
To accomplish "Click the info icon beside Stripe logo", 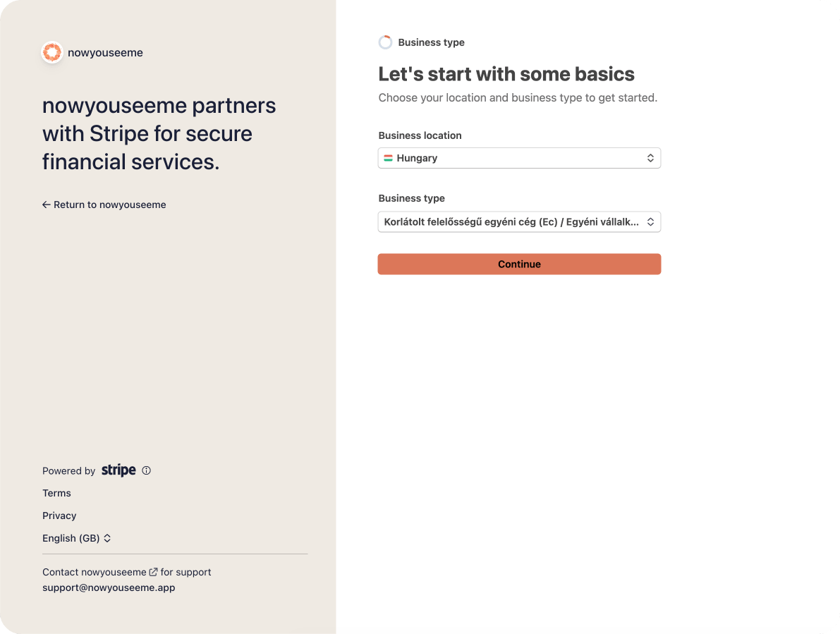I will [146, 470].
